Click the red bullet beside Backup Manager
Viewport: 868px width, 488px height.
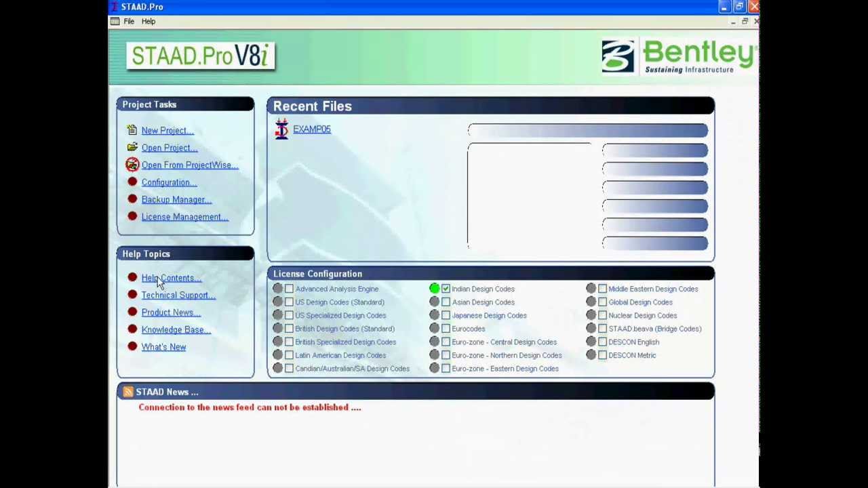[132, 199]
